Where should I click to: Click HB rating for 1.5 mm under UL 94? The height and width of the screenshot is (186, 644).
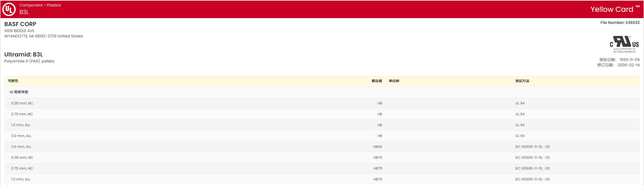[380, 125]
